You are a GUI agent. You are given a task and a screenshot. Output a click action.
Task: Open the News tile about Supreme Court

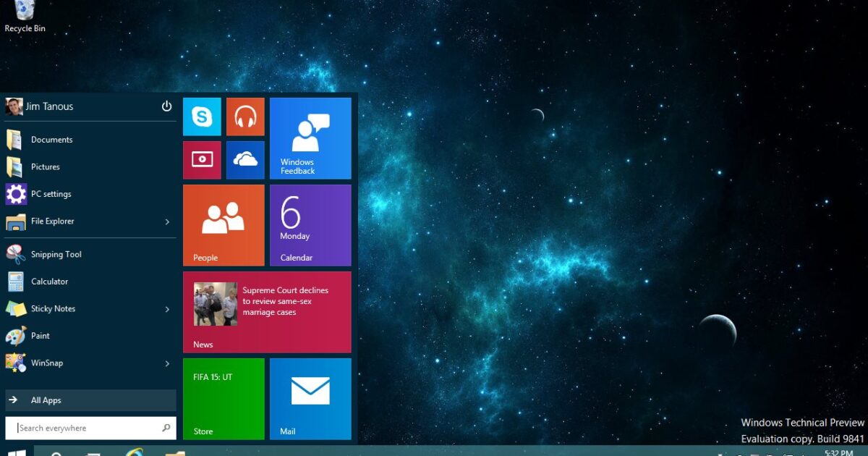click(x=267, y=312)
